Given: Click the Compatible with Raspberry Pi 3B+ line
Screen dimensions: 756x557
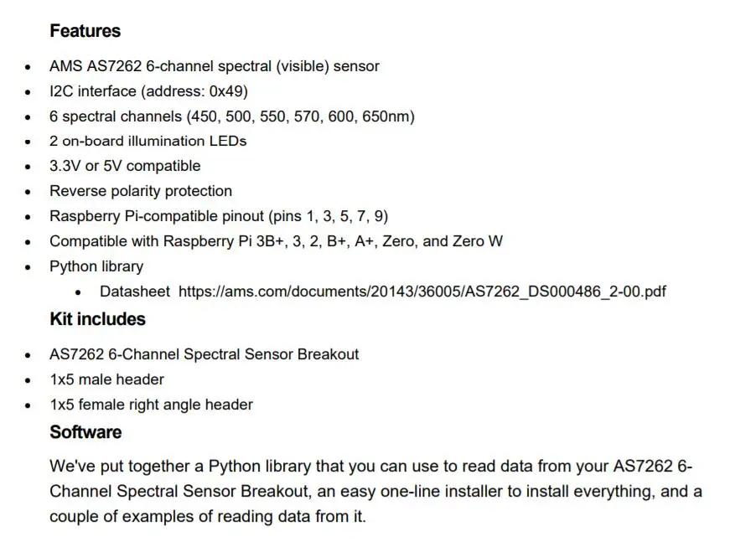Looking at the screenshot, I should coord(276,241).
